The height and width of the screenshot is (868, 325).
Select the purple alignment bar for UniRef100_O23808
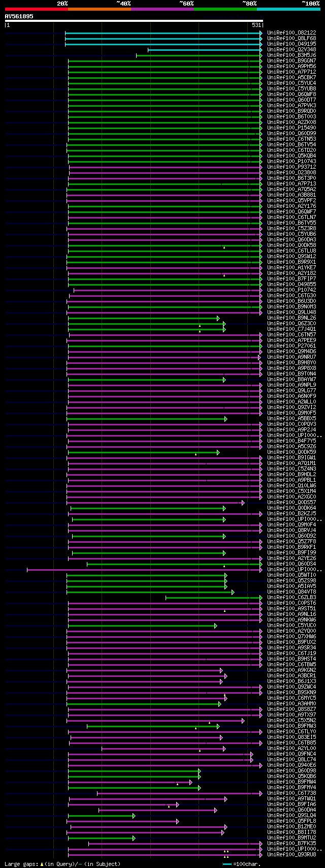[x=166, y=173]
